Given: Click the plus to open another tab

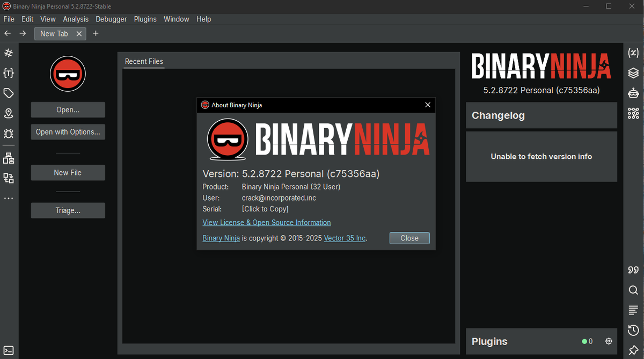Looking at the screenshot, I should pyautogui.click(x=96, y=33).
